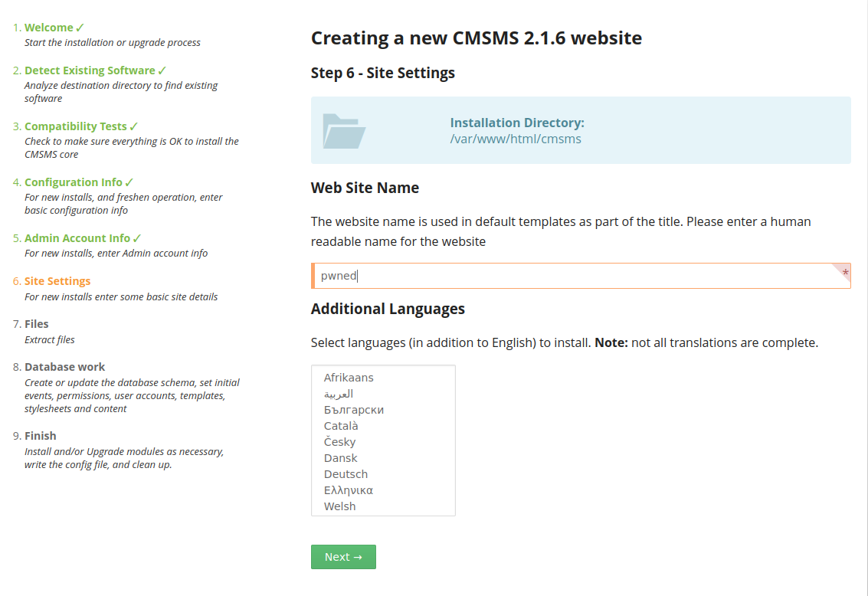
Task: Click the Next button
Action: click(x=343, y=557)
